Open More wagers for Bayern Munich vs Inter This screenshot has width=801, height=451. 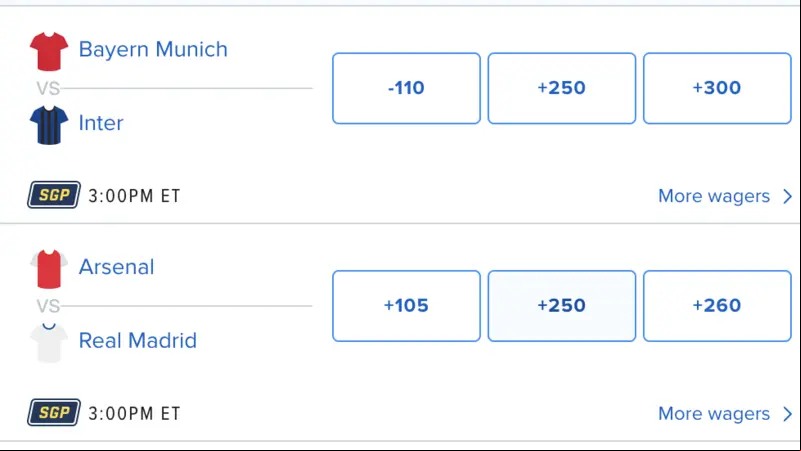tap(714, 196)
